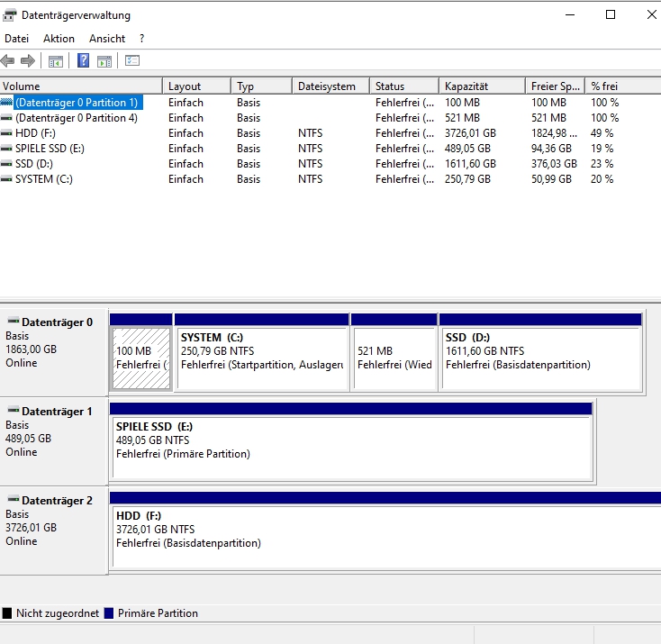This screenshot has height=644, width=661.
Task: Click the settings checklist toolbar icon
Action: (x=132, y=61)
